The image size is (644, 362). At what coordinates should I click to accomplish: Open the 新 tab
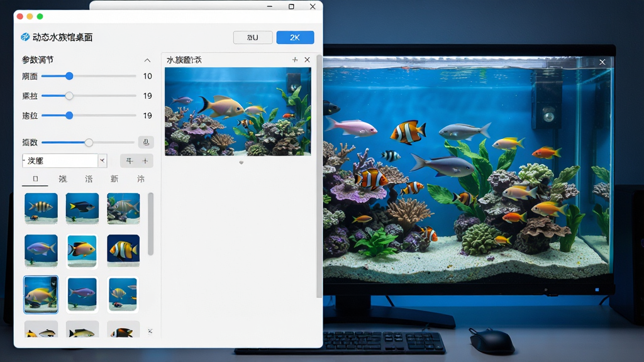click(x=114, y=179)
